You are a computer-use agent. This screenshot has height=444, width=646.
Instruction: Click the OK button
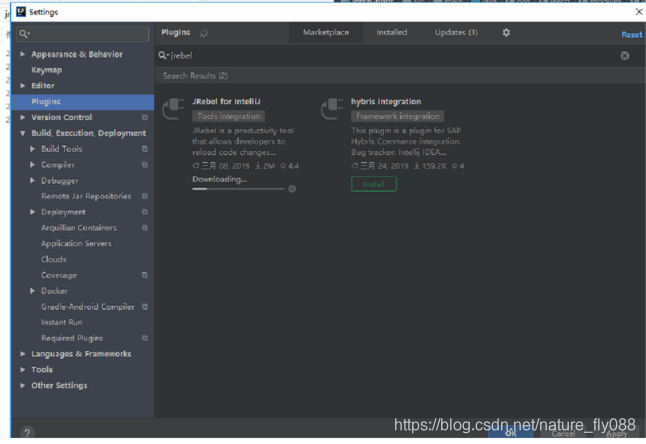coord(511,433)
